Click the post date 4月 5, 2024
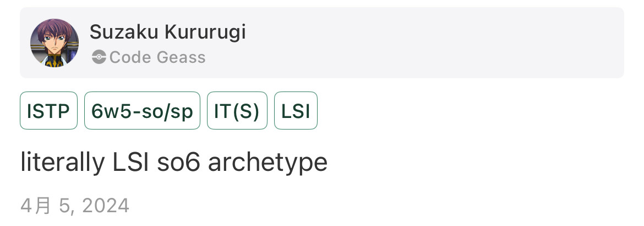The height and width of the screenshot is (226, 644). (x=75, y=206)
